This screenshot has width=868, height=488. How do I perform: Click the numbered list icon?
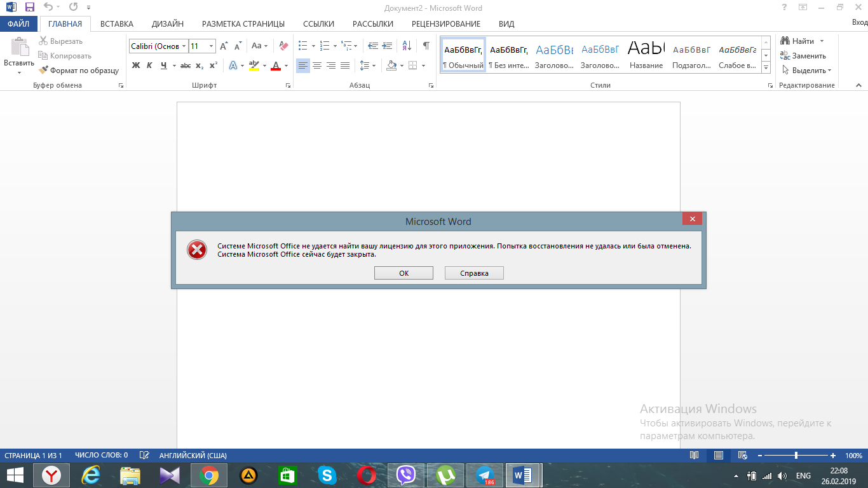click(x=324, y=46)
